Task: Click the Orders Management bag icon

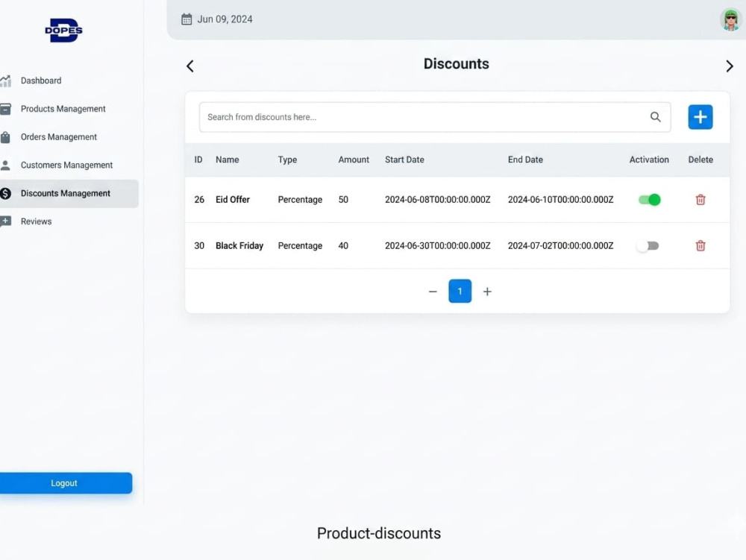Action: [6, 137]
